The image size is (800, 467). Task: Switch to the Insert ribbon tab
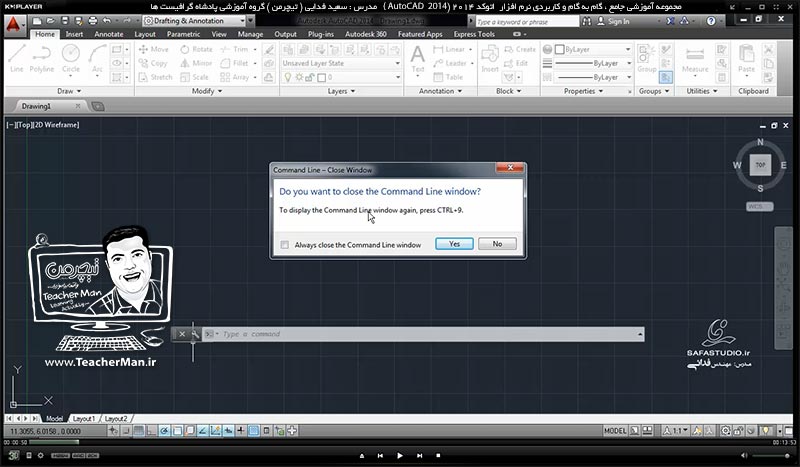[x=74, y=34]
